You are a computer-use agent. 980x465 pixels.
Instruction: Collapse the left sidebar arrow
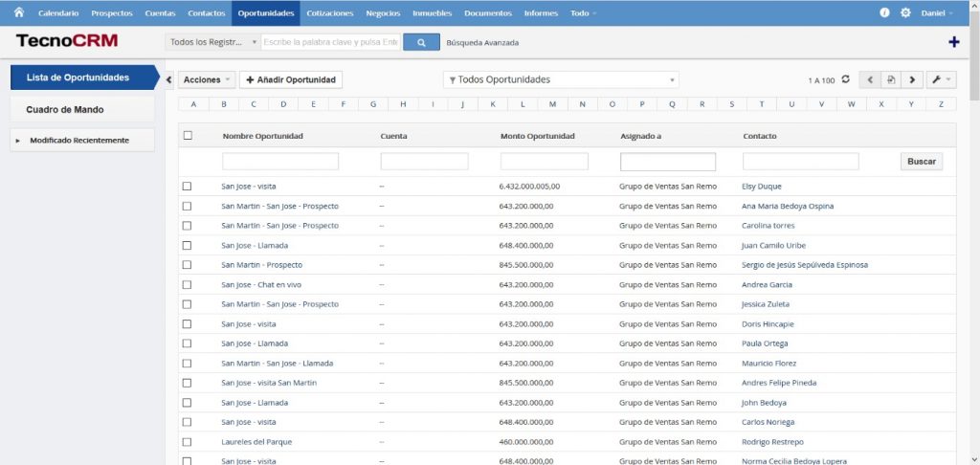(x=168, y=79)
